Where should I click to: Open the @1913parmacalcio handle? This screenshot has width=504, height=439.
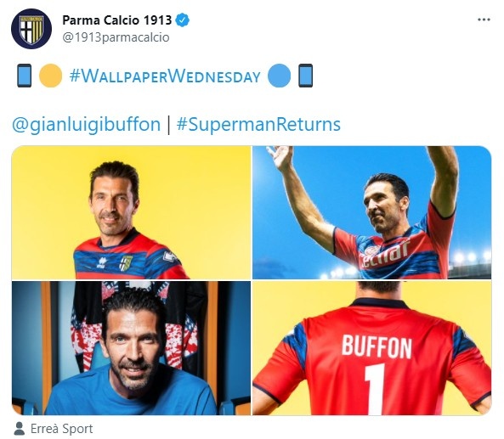[x=116, y=37]
